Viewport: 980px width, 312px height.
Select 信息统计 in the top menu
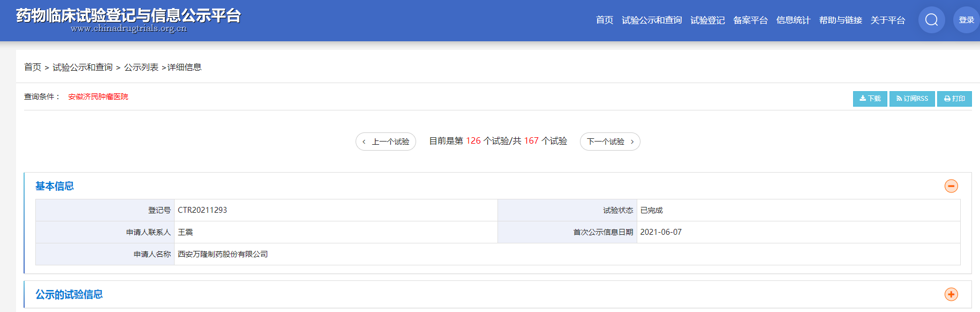pyautogui.click(x=793, y=20)
